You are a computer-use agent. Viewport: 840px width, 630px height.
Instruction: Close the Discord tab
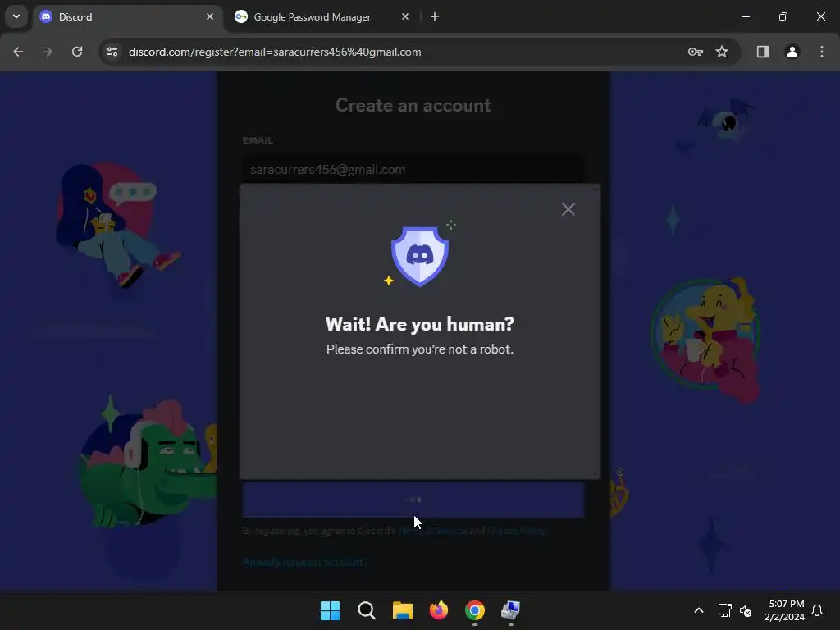(210, 16)
